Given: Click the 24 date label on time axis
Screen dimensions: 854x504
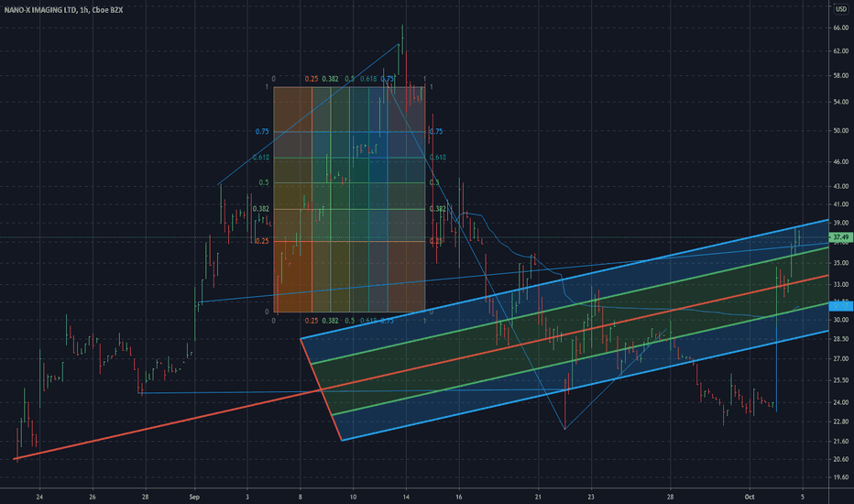Looking at the screenshot, I should [39, 497].
